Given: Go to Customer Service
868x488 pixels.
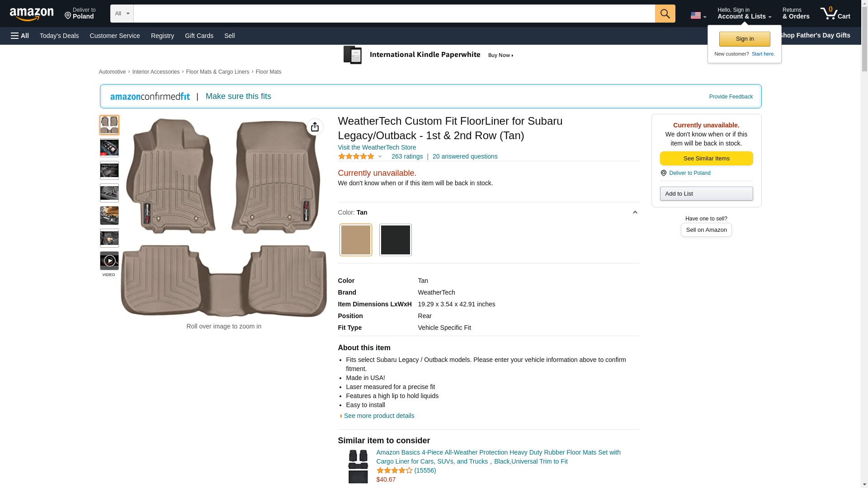Looking at the screenshot, I should click(x=115, y=36).
